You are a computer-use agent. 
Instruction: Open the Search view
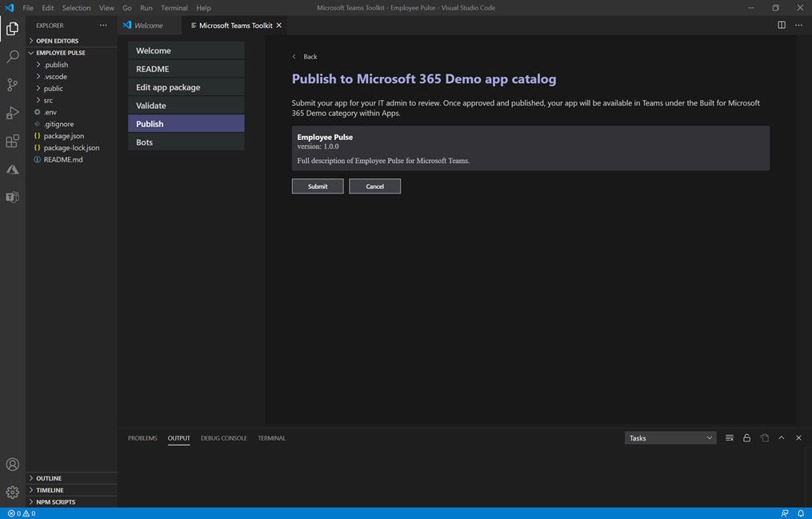tap(13, 57)
